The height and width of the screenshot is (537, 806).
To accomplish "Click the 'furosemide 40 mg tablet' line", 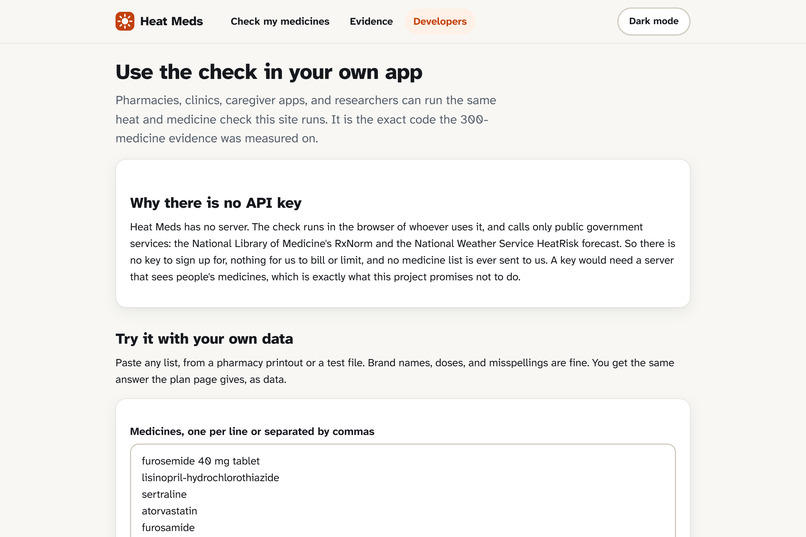I will 200,461.
